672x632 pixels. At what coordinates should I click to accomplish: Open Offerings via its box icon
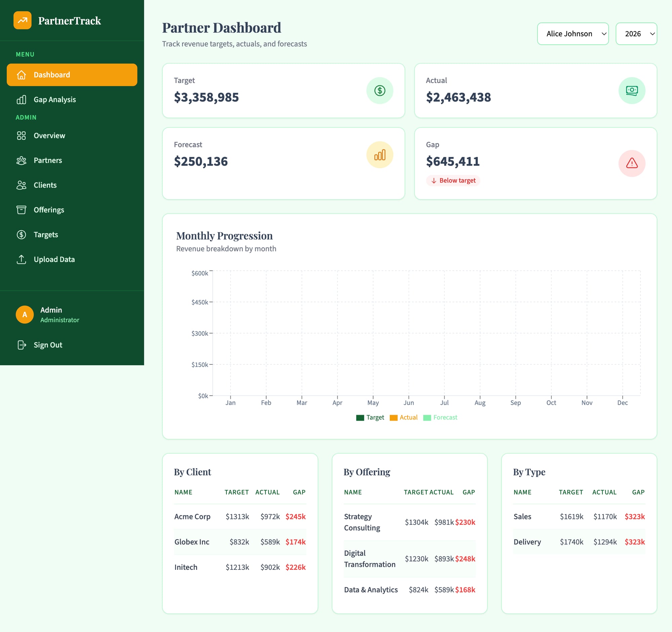pos(21,210)
